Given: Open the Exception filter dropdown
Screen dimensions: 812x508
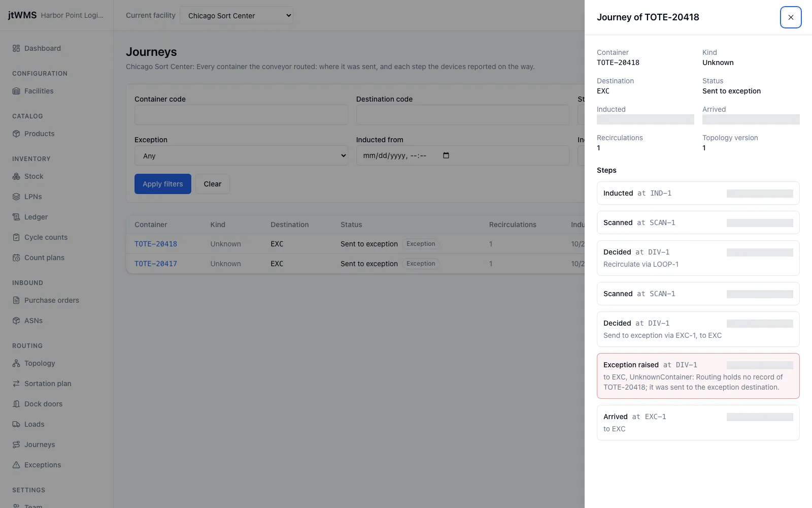Looking at the screenshot, I should [x=241, y=155].
